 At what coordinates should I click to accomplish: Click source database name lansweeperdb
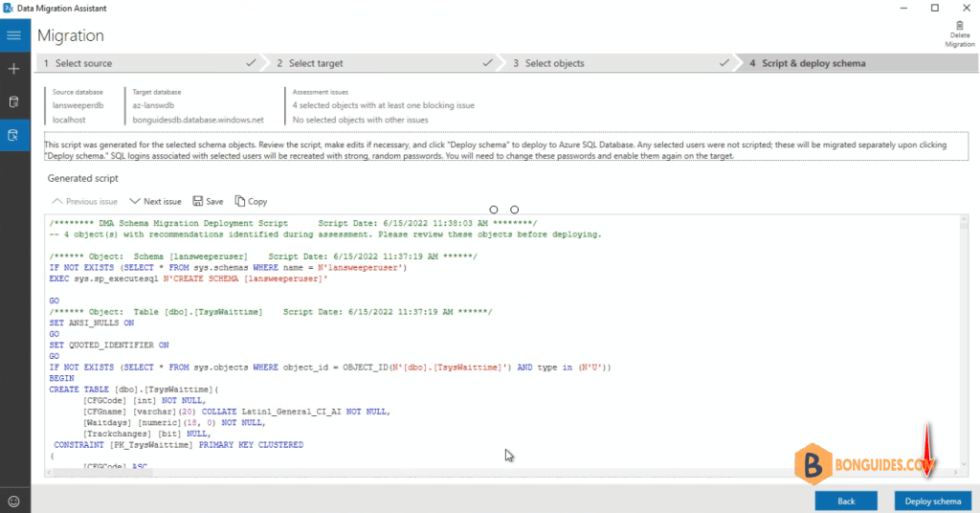coord(78,105)
